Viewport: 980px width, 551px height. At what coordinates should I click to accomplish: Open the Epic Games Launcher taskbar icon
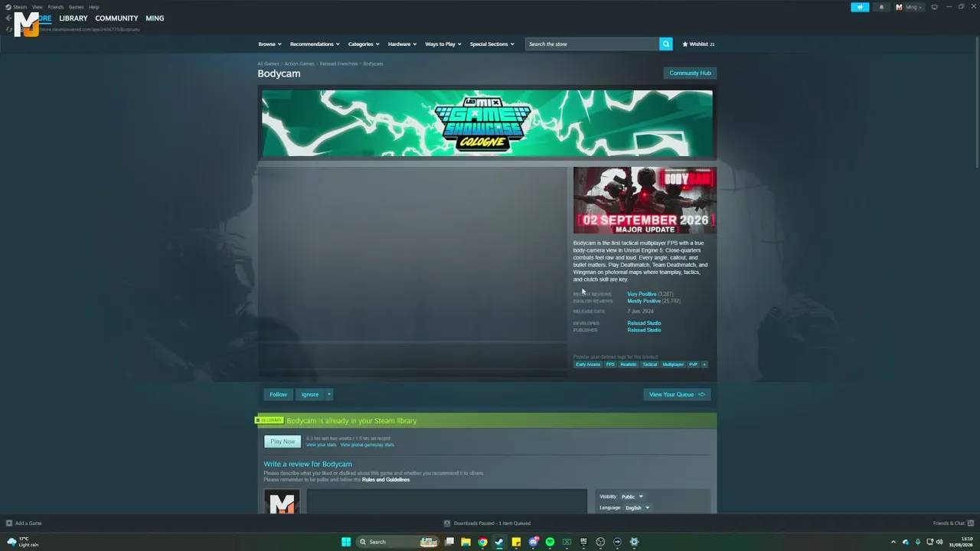coord(583,542)
